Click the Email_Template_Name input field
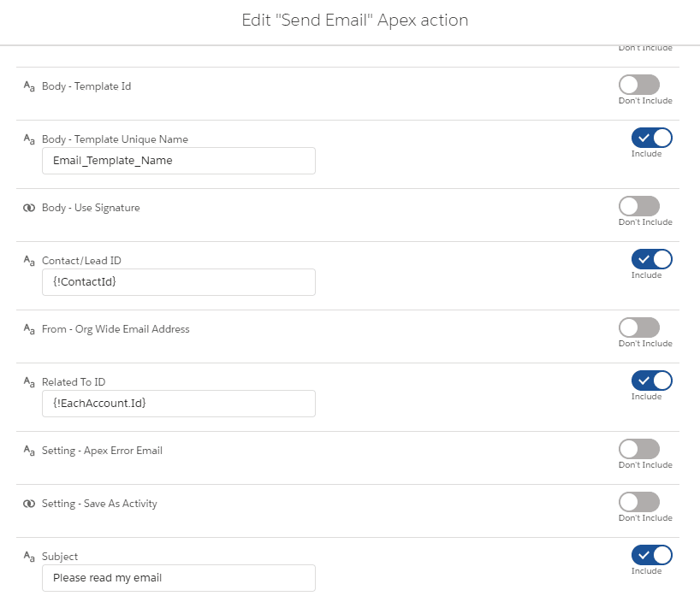 (178, 161)
